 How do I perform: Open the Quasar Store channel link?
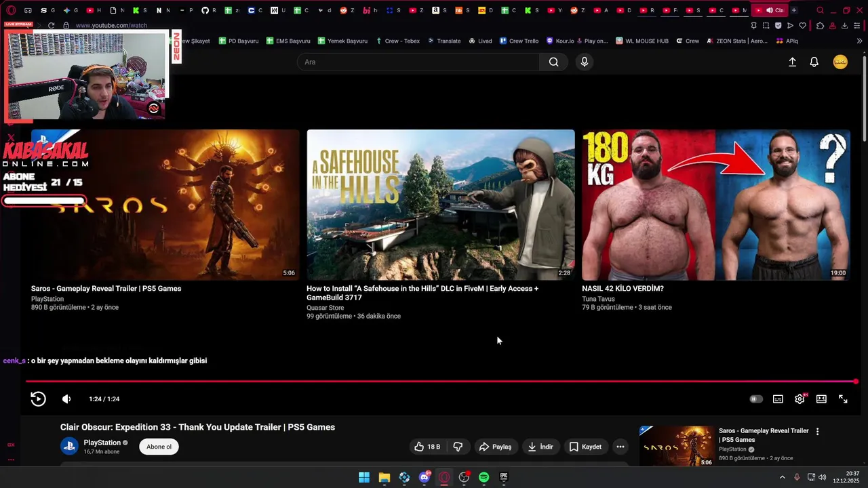click(x=325, y=308)
